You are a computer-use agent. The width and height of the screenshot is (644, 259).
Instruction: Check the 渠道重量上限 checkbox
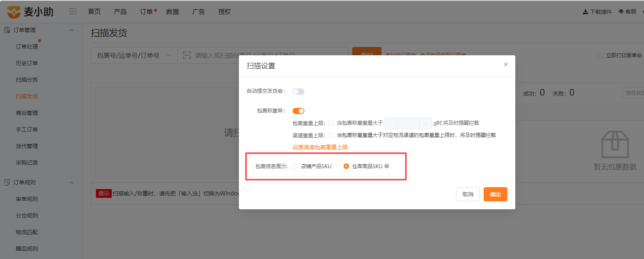[331, 135]
